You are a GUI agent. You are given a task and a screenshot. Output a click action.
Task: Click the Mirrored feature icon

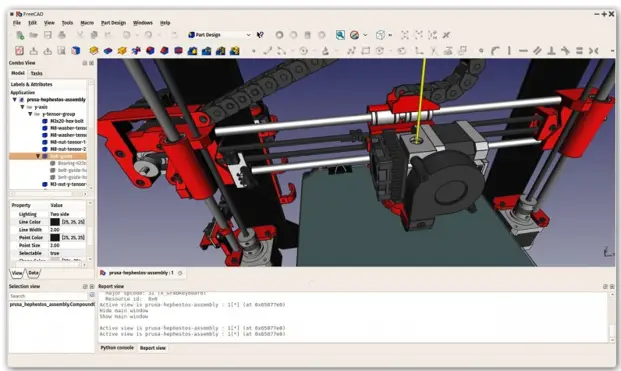[x=192, y=51]
